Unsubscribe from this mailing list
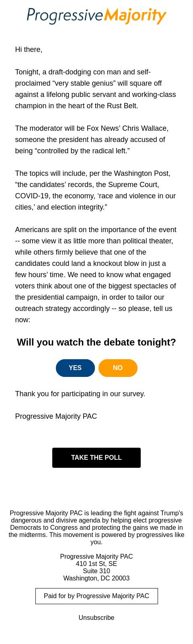 click(96, 617)
